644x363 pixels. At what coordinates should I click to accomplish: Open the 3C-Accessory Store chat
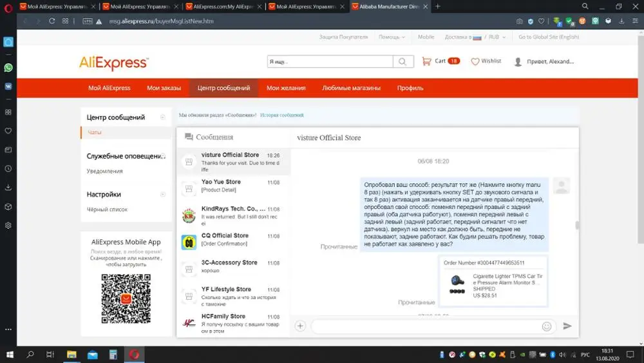pos(233,270)
